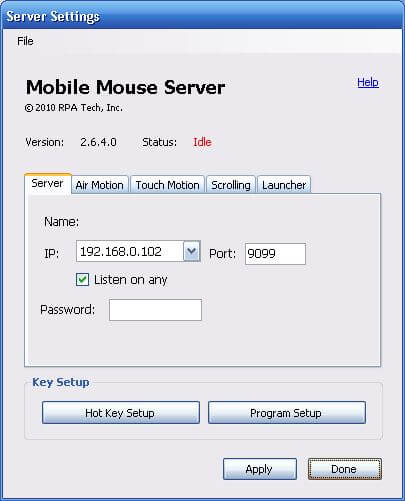Expand the IP address dropdown arrow

[192, 251]
